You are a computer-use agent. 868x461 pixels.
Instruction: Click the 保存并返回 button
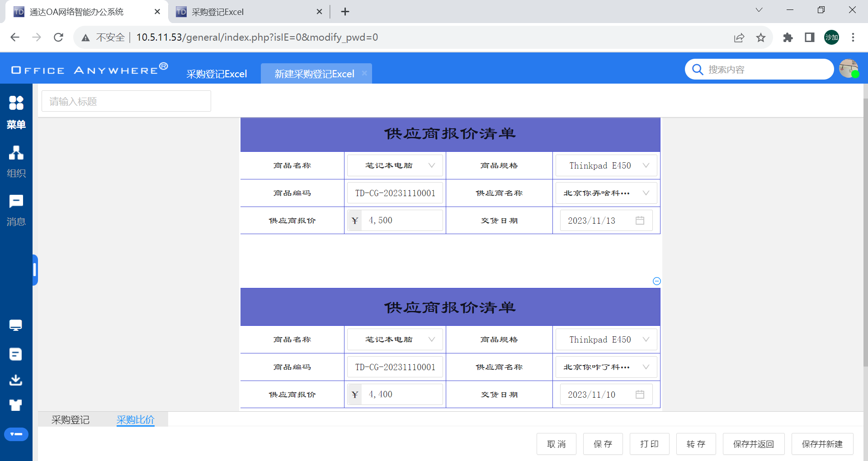click(753, 444)
